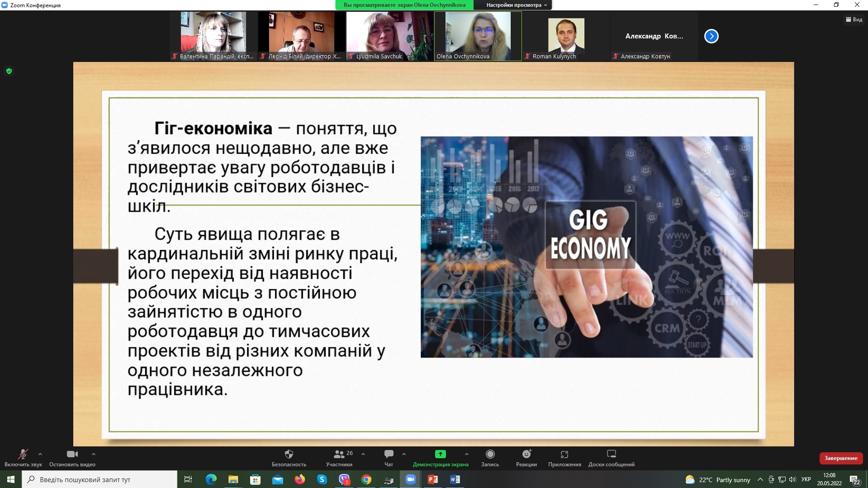Open Whiteboards (Доски сообщений)
868x488 pixels.
point(611,454)
